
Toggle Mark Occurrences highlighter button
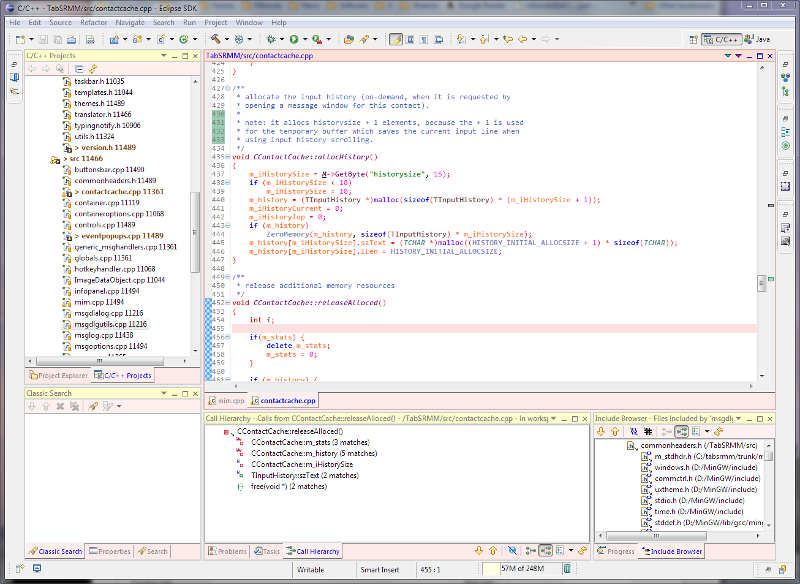click(x=395, y=39)
